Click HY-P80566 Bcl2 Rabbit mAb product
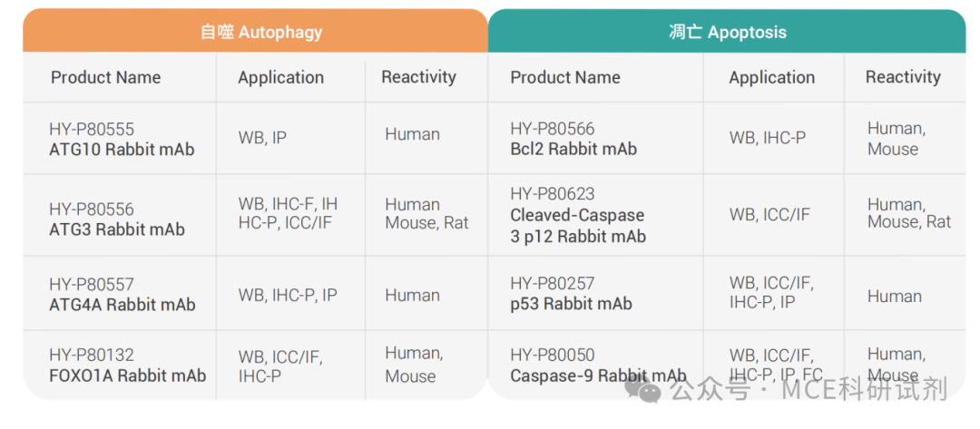980x429 pixels. [573, 139]
